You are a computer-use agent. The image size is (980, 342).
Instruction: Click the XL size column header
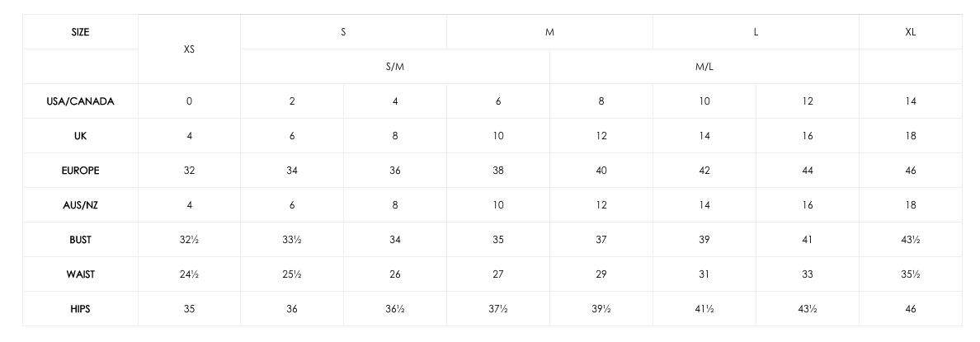coord(911,32)
